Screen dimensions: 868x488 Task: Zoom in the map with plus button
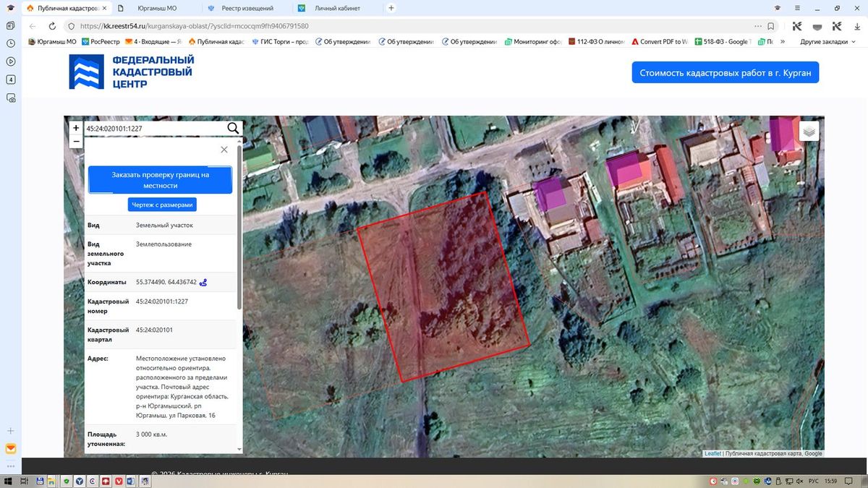point(76,128)
